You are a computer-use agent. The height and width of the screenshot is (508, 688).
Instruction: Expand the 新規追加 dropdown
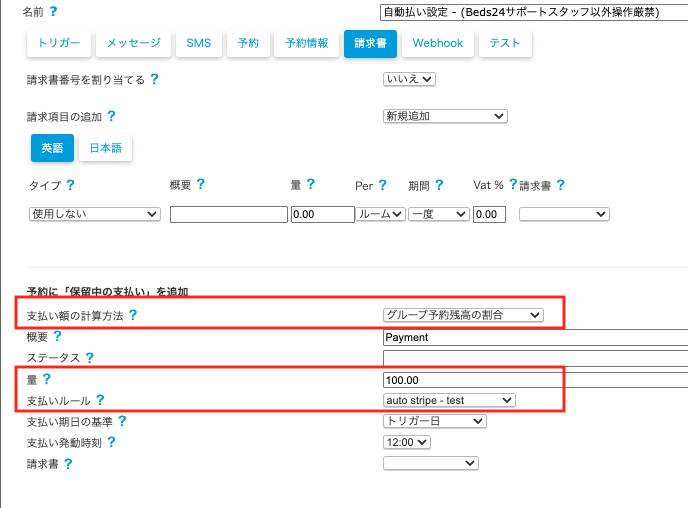(x=445, y=116)
